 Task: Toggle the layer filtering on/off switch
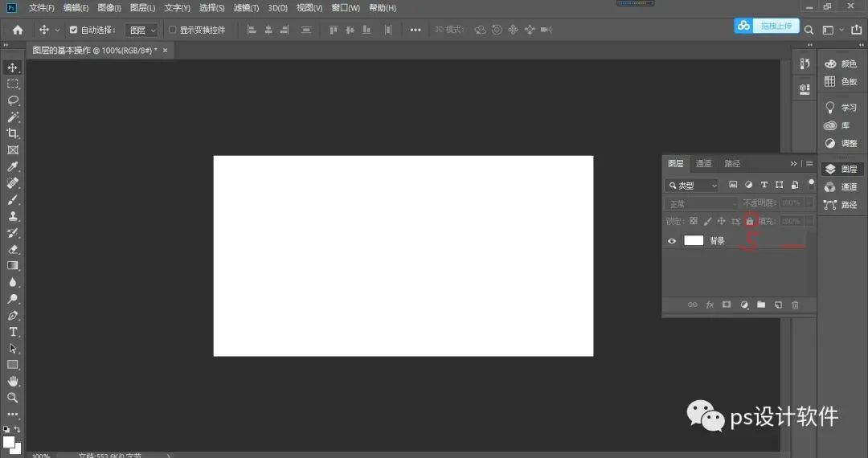(811, 183)
